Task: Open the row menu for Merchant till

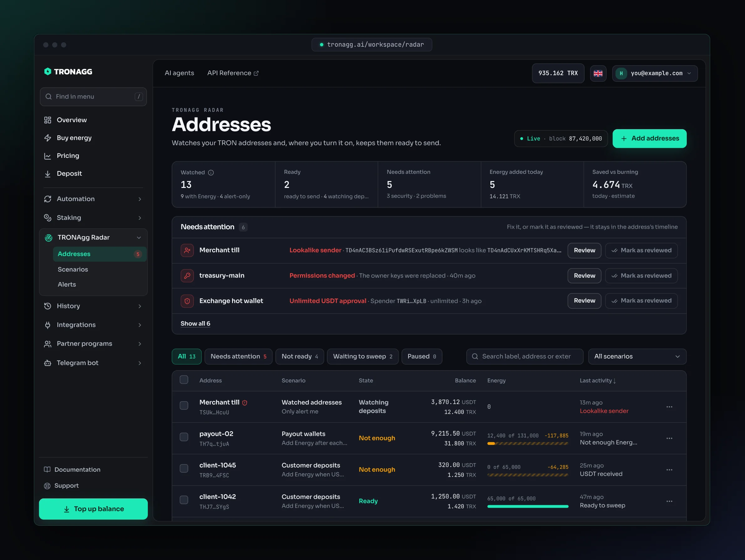Action: click(x=669, y=407)
